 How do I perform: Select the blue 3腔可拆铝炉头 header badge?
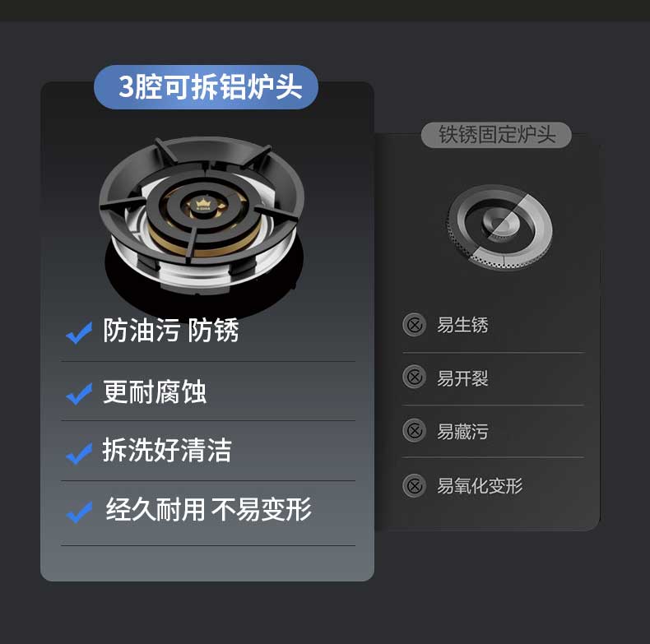206,87
